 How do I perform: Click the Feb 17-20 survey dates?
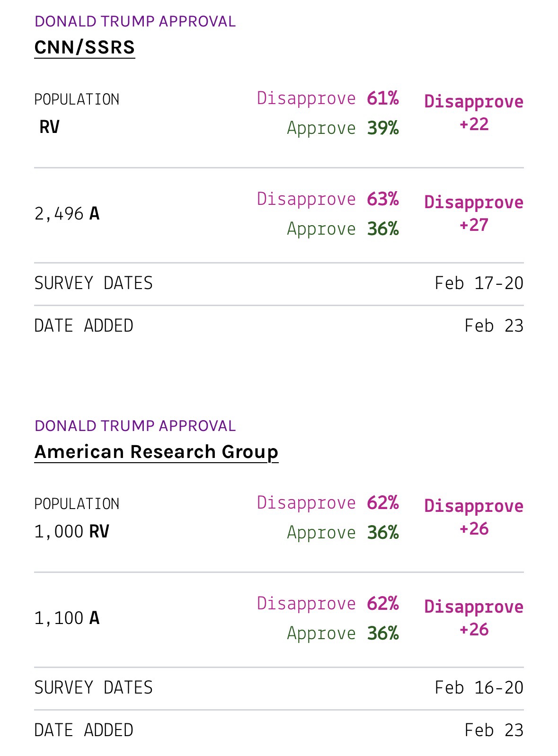point(479,283)
